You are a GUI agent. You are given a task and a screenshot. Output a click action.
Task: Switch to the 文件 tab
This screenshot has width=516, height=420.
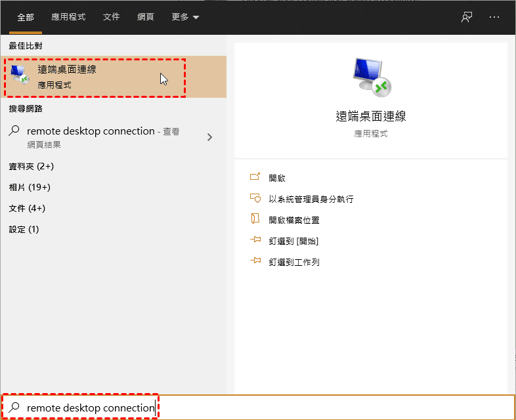click(x=111, y=17)
